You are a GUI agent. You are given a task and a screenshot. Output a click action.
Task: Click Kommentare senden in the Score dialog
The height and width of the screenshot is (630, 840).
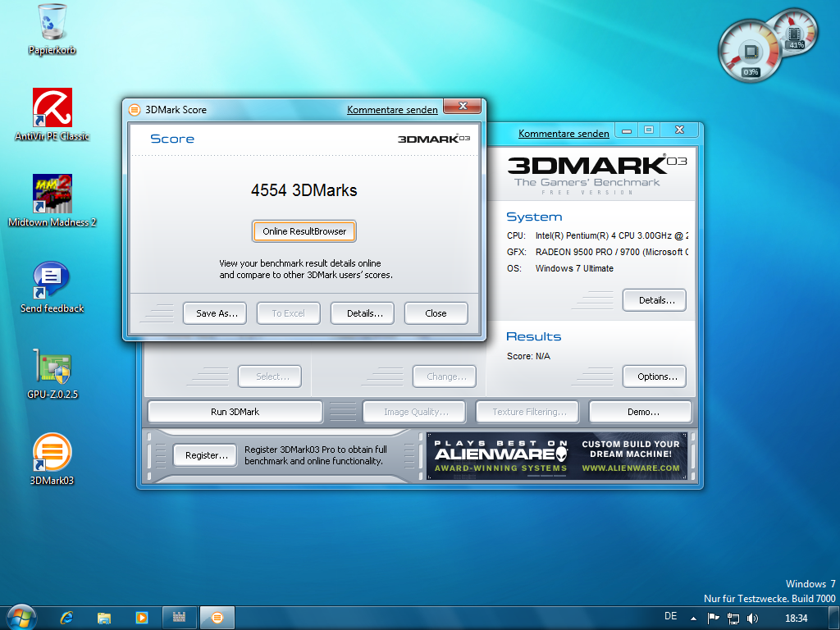(x=392, y=110)
